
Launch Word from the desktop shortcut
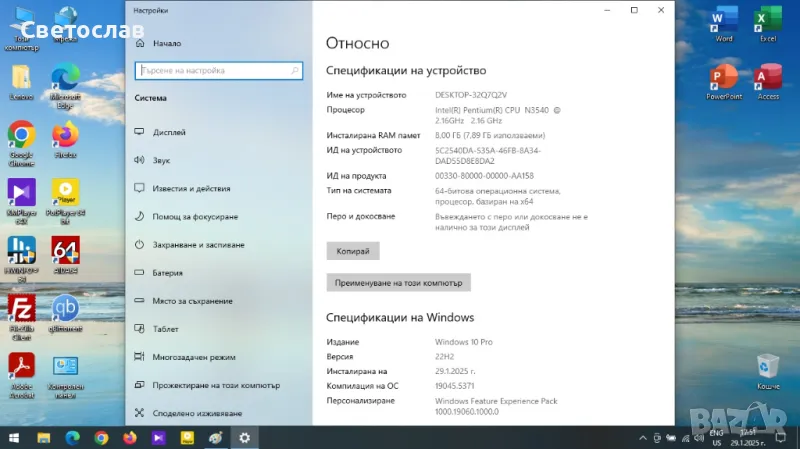[x=723, y=21]
